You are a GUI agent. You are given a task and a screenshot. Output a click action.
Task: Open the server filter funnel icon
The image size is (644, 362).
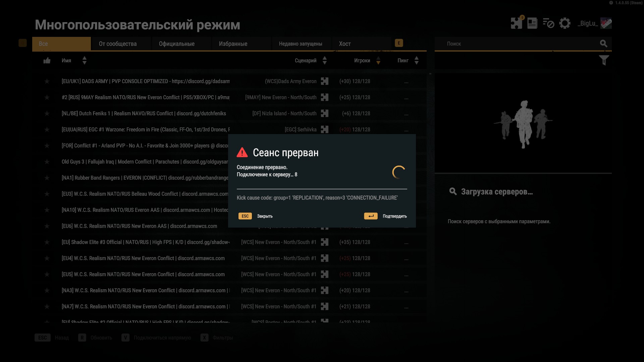tap(604, 60)
